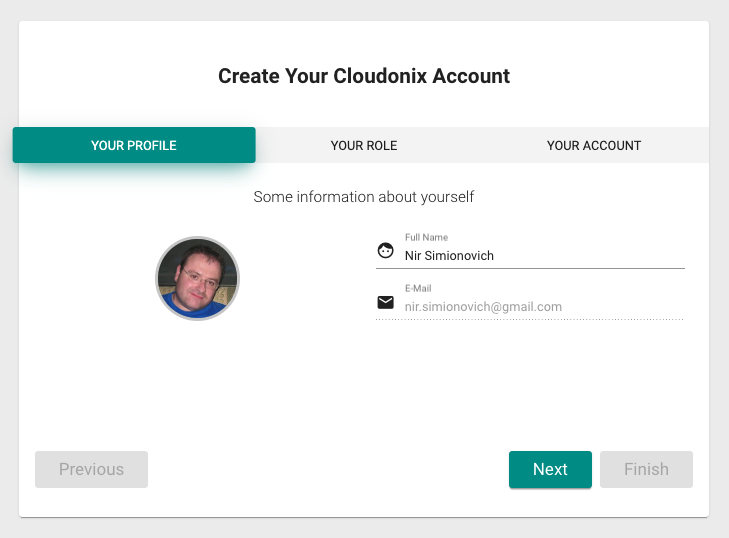
Task: Click the face icon beside Full Name
Action: tap(385, 251)
